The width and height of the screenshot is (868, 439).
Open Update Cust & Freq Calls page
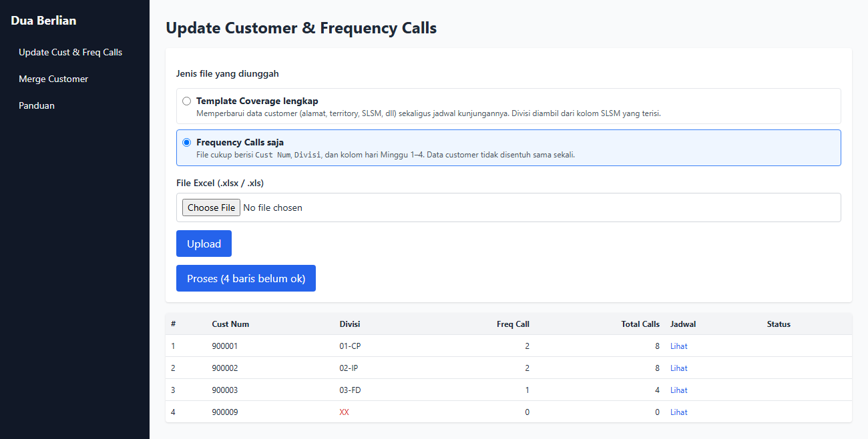pos(71,52)
